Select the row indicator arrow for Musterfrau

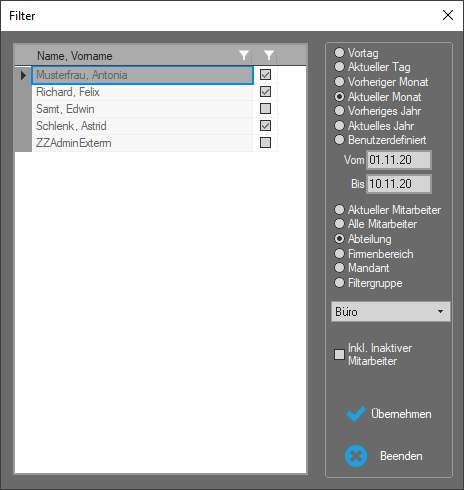click(23, 75)
